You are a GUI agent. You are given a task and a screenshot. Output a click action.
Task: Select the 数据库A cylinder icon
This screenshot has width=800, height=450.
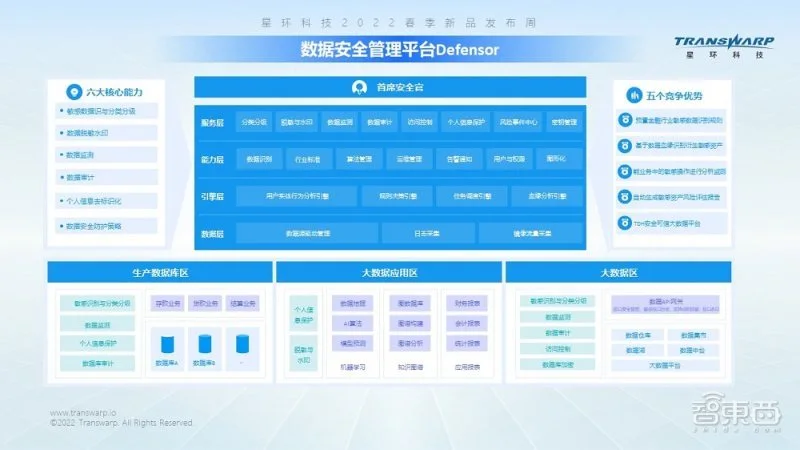click(x=165, y=344)
